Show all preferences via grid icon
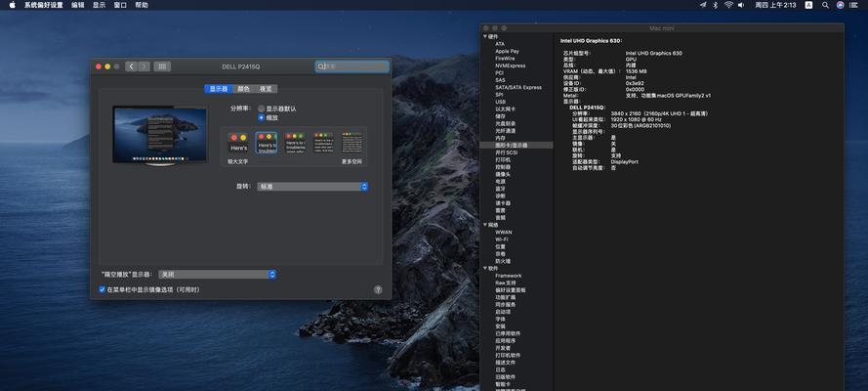868x391 pixels. (162, 66)
